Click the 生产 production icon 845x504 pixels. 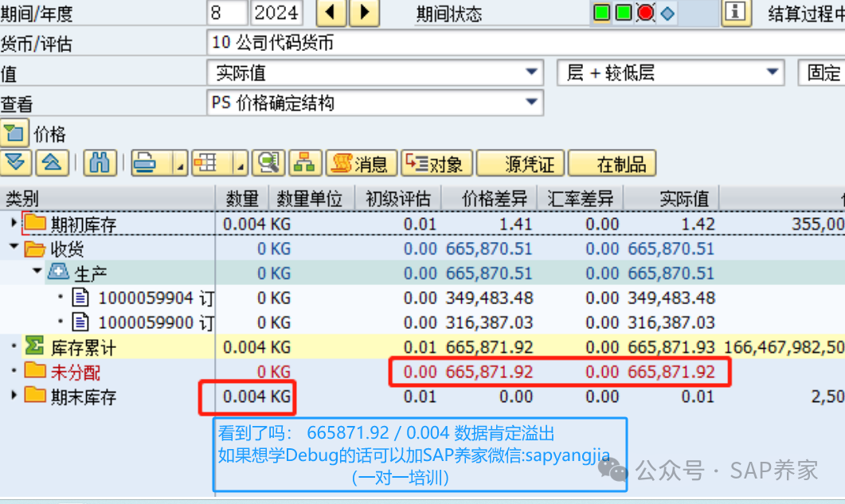(58, 272)
